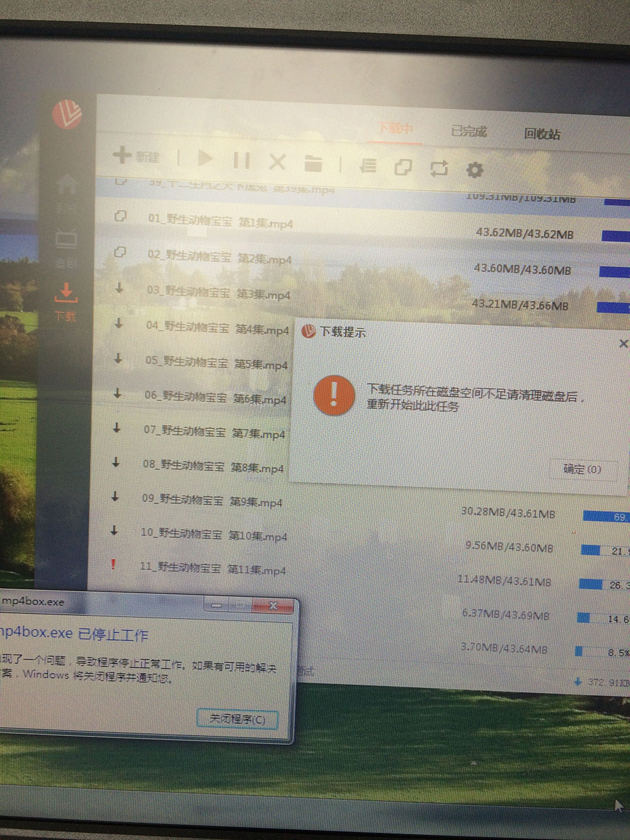Viewport: 630px width, 840px height.
Task: Confirm the disk space warning with 确定
Action: [581, 469]
